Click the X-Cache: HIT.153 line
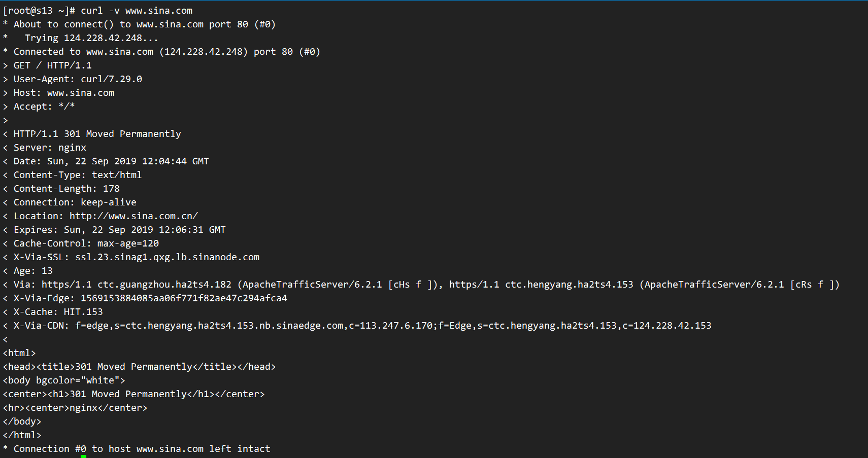Screen dimensions: 868x458 pos(58,312)
